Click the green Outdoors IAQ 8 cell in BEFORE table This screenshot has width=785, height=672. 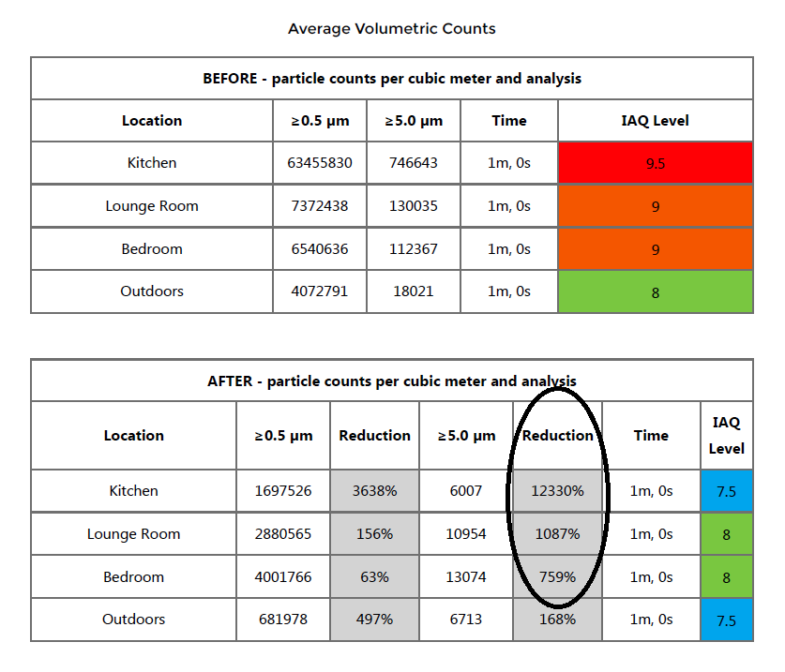[655, 292]
